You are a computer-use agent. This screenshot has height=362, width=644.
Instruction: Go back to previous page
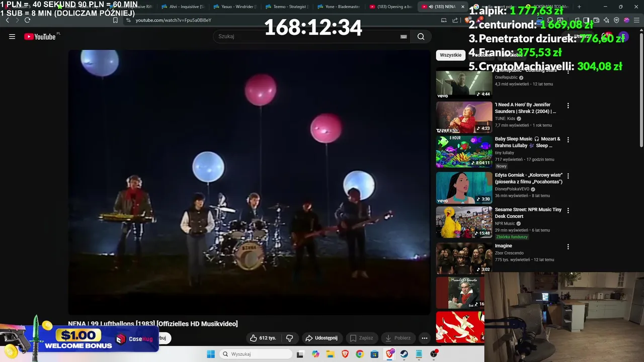[7, 20]
